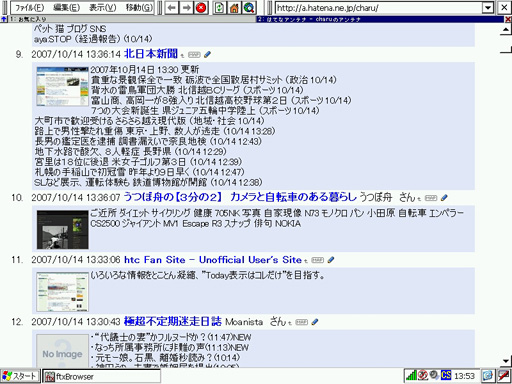This screenshot has height=384, width=512.
Task: Click the signal strength tray icon
Action: click(411, 376)
